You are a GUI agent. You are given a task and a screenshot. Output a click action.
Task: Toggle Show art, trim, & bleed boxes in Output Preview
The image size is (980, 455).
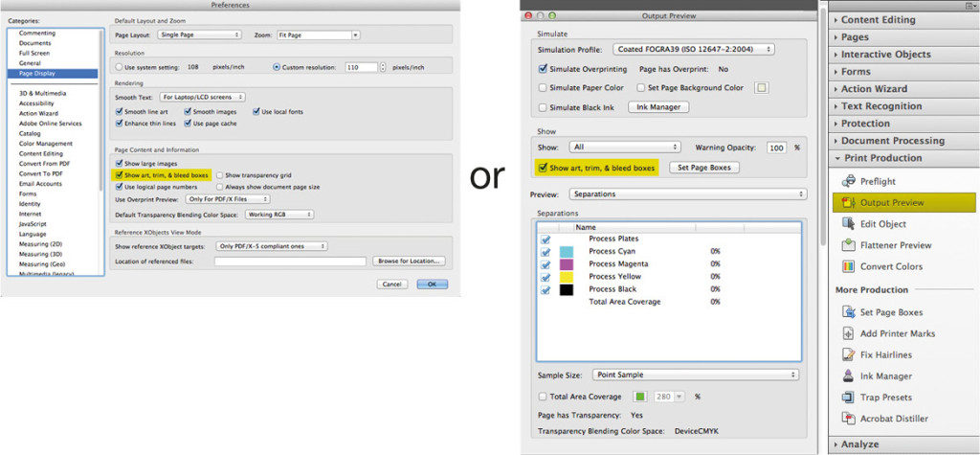coord(543,168)
